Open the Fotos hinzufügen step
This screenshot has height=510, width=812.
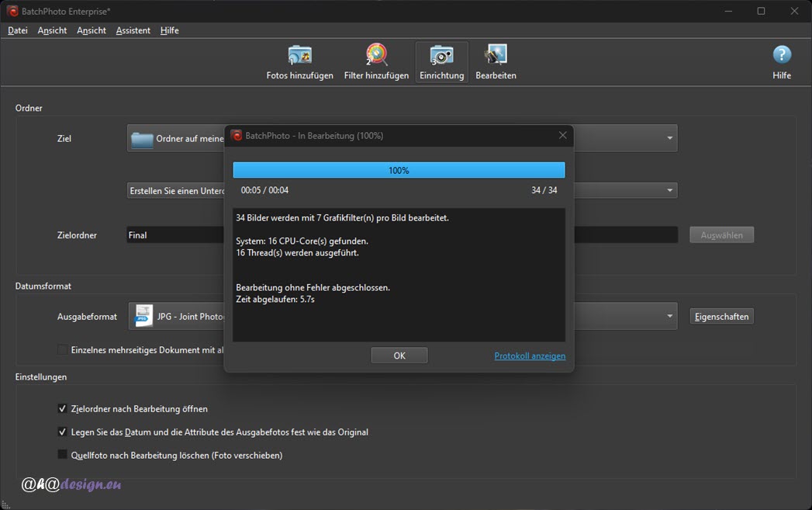coord(299,62)
